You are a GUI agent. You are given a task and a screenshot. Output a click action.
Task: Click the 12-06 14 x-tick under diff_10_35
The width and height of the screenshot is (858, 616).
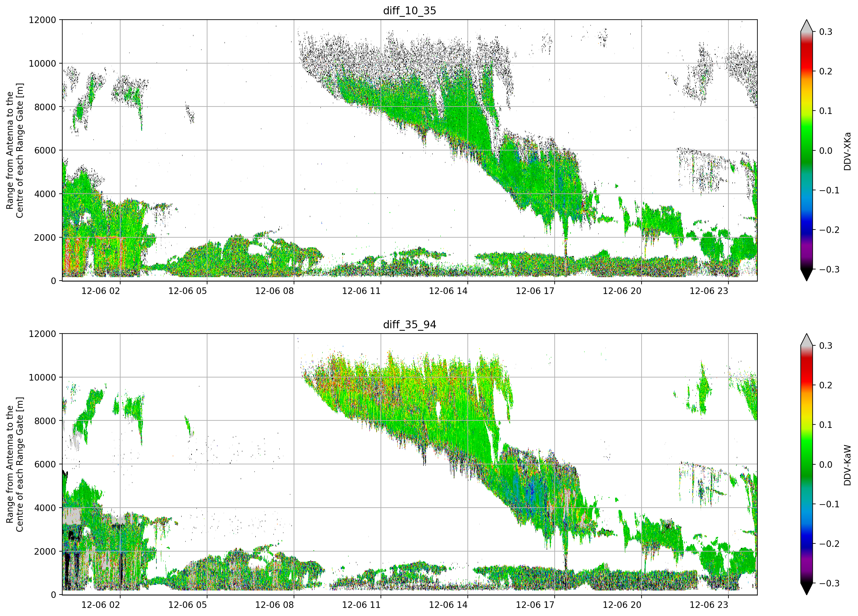tap(448, 291)
